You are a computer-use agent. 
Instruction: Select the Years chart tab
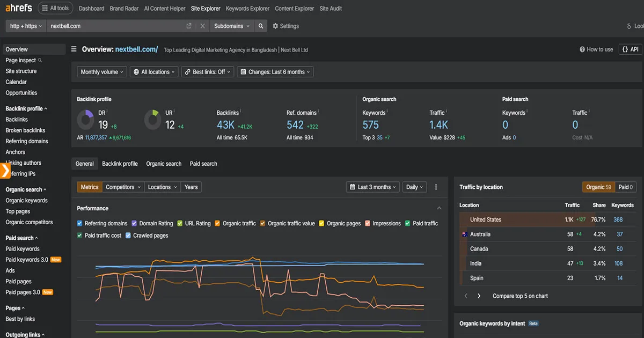(x=191, y=187)
